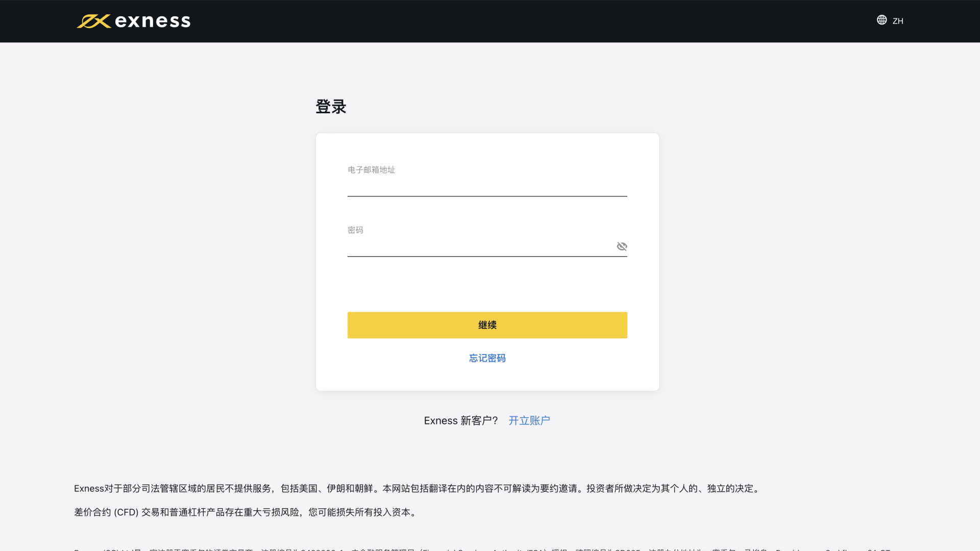Viewport: 980px width, 551px height.
Task: Follow the 开立账户 link
Action: coord(529,420)
